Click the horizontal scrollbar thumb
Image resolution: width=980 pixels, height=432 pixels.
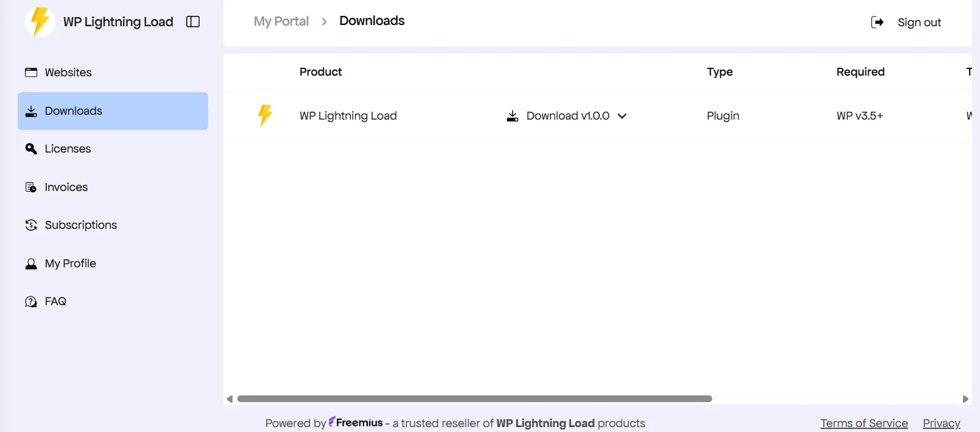tap(474, 399)
